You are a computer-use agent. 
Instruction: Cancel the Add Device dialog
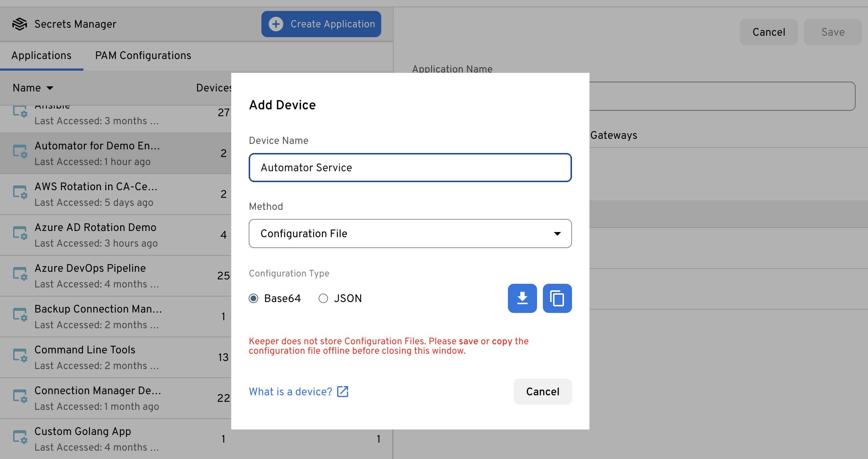pos(542,392)
